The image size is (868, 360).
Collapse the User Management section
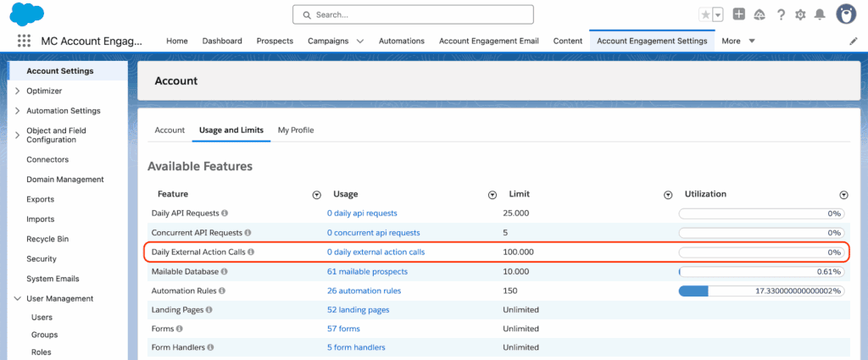(17, 299)
